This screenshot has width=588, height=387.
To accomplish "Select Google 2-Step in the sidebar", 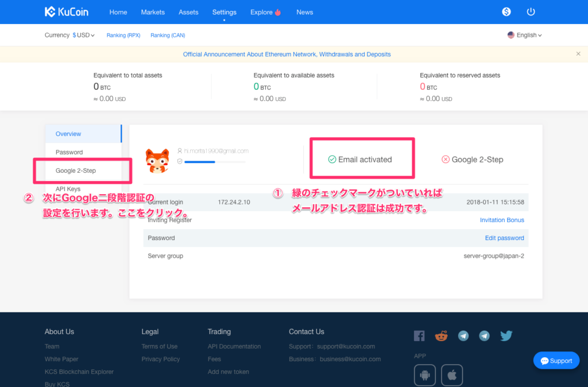I will (x=83, y=171).
